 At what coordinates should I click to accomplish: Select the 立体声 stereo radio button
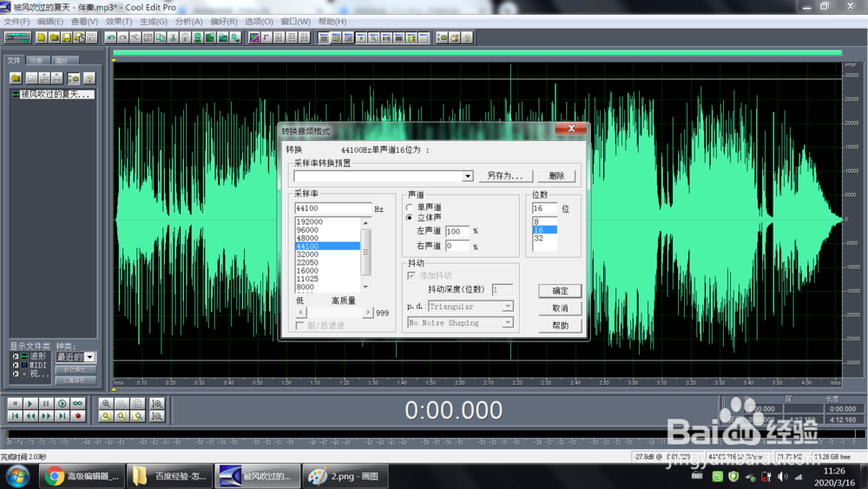coord(410,218)
